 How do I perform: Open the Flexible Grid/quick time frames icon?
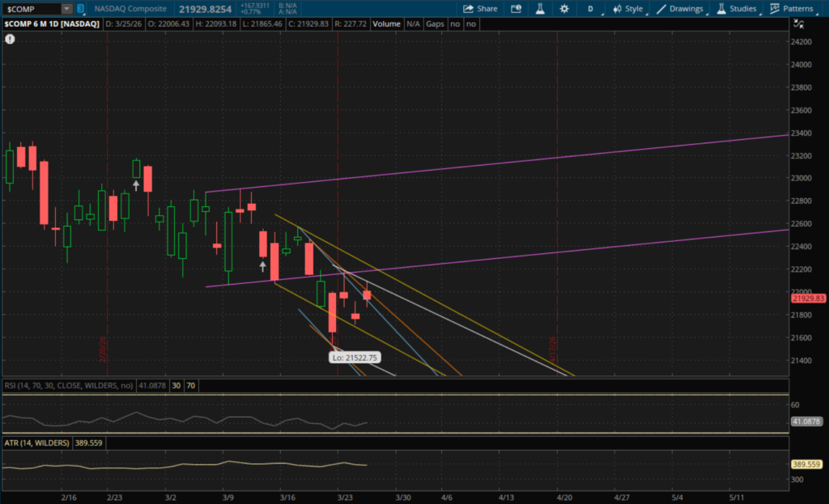click(517, 9)
